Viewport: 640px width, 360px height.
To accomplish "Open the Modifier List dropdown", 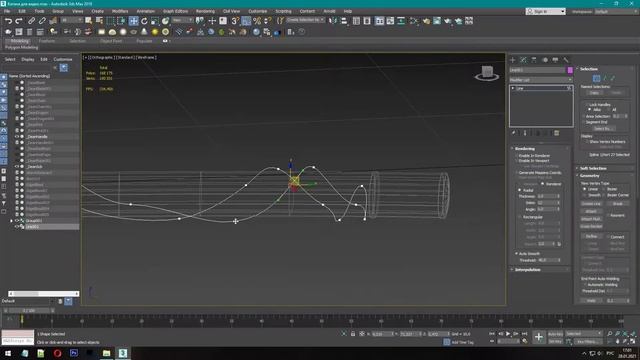I will pyautogui.click(x=541, y=80).
